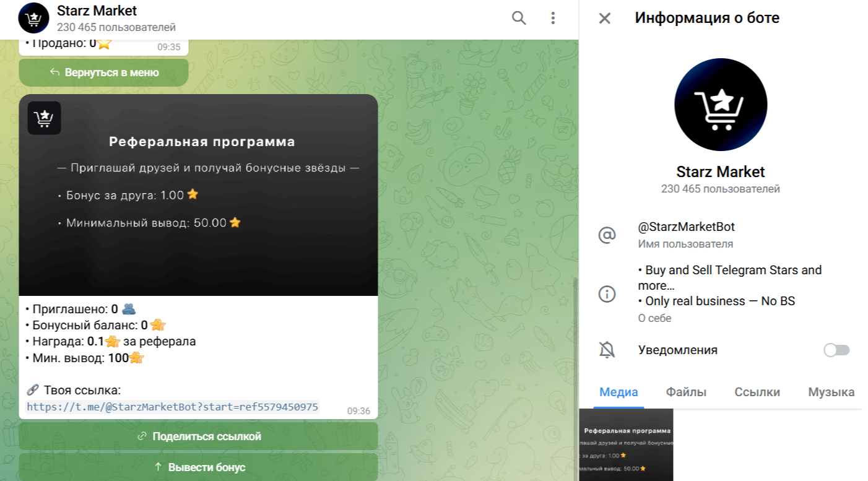
Task: Click the star emoji after Бонусный баланс
Action: click(157, 325)
